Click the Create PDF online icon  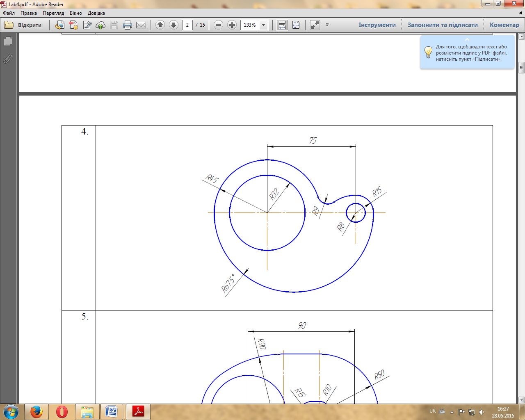60,25
